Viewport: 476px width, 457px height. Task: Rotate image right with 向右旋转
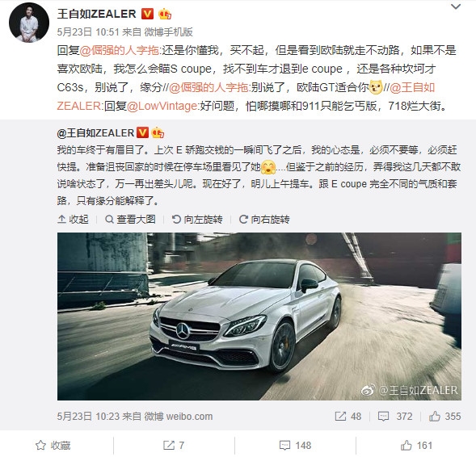tap(264, 220)
